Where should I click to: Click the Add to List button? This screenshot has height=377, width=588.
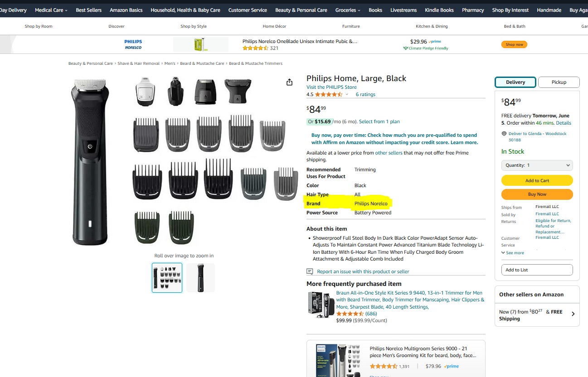pyautogui.click(x=537, y=270)
